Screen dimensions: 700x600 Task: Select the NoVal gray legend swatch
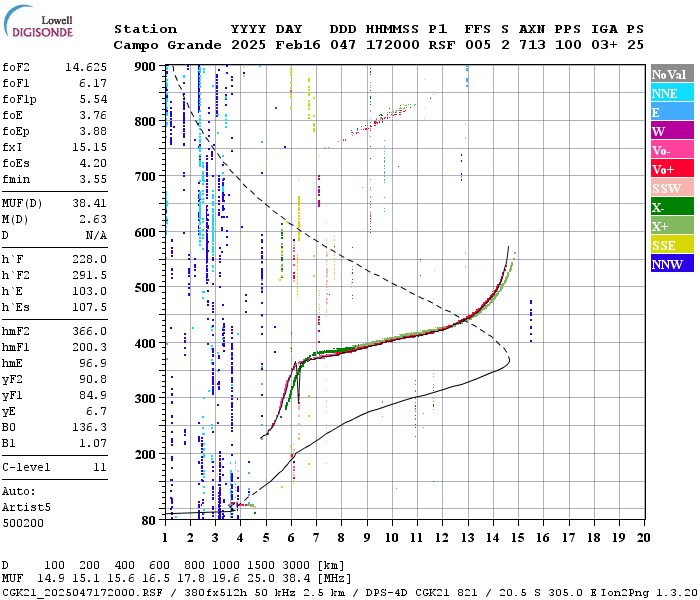672,74
